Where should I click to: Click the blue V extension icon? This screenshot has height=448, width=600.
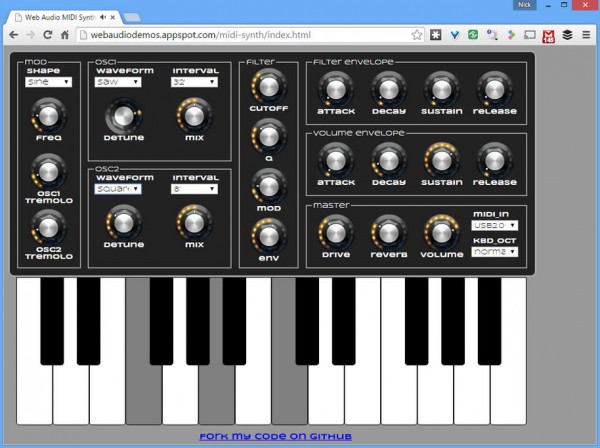pyautogui.click(x=454, y=35)
